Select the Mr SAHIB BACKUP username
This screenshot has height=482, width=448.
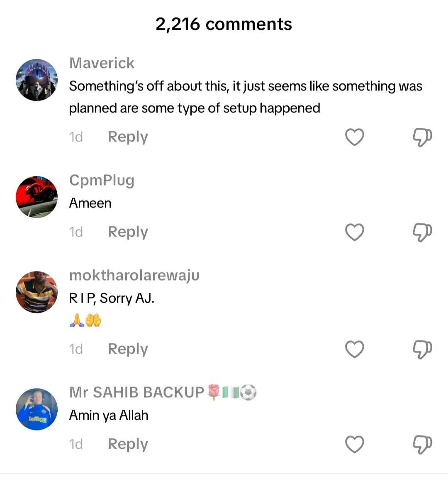pos(136,392)
